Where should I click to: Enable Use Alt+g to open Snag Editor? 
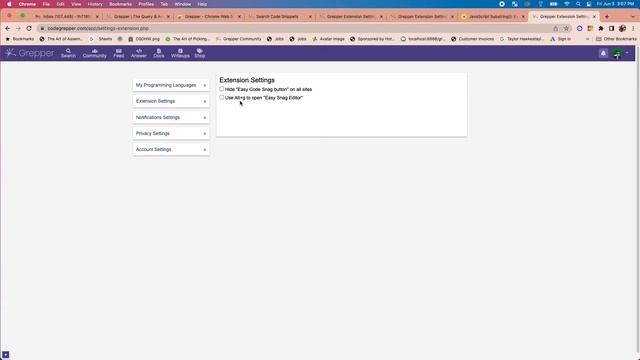222,98
